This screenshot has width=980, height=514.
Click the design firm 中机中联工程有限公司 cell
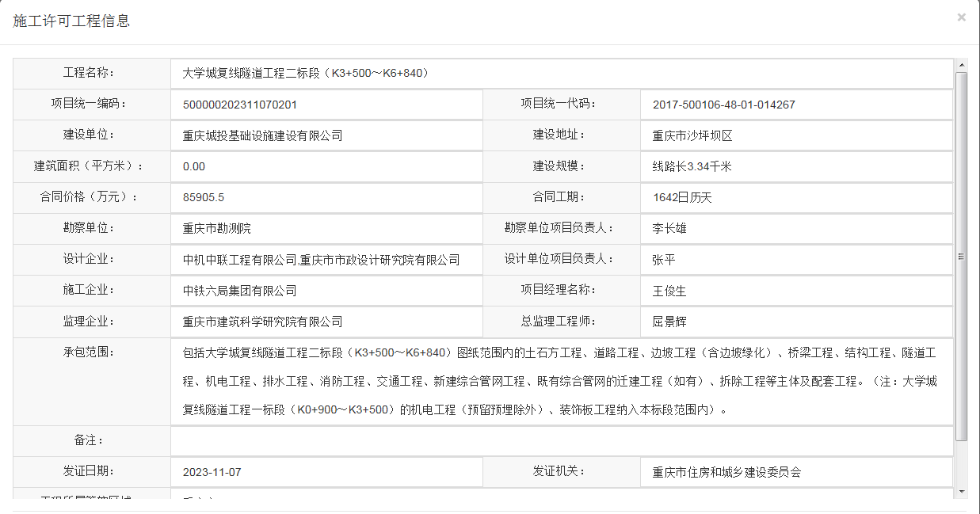point(326,260)
